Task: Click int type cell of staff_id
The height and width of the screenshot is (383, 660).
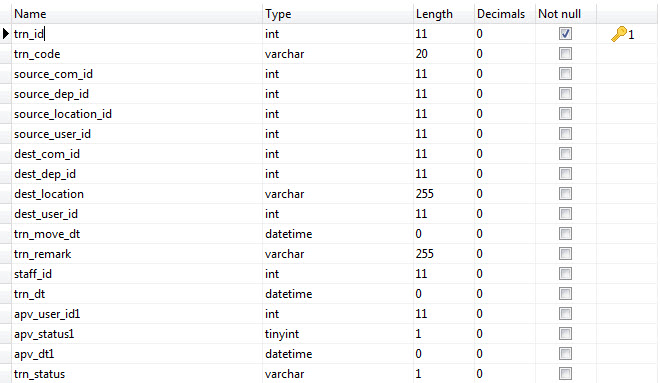Action: (338, 274)
